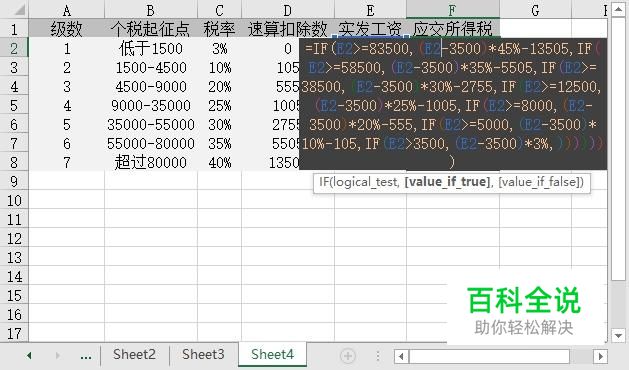629x370 pixels.
Task: Click inside the F2 formula editor
Action: click(452, 104)
